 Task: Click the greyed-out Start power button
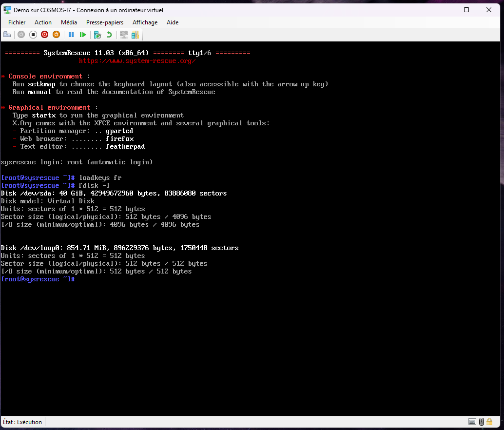[x=21, y=35]
